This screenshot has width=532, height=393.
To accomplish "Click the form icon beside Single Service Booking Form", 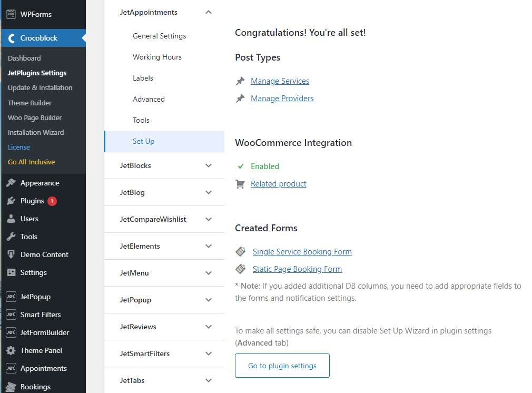I will [241, 251].
